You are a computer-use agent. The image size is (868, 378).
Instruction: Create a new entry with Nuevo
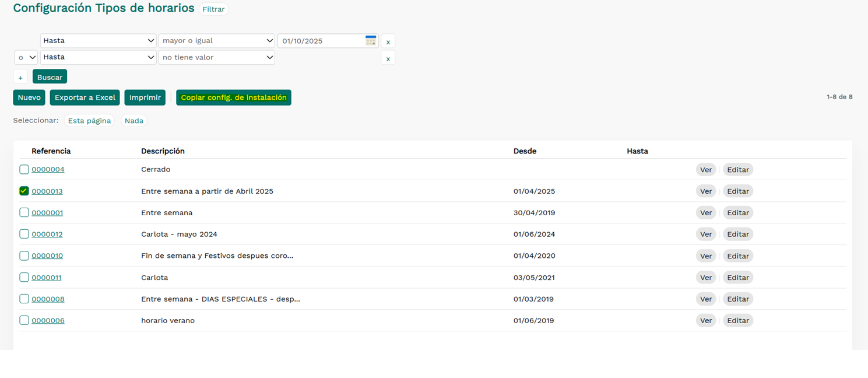[x=29, y=97]
